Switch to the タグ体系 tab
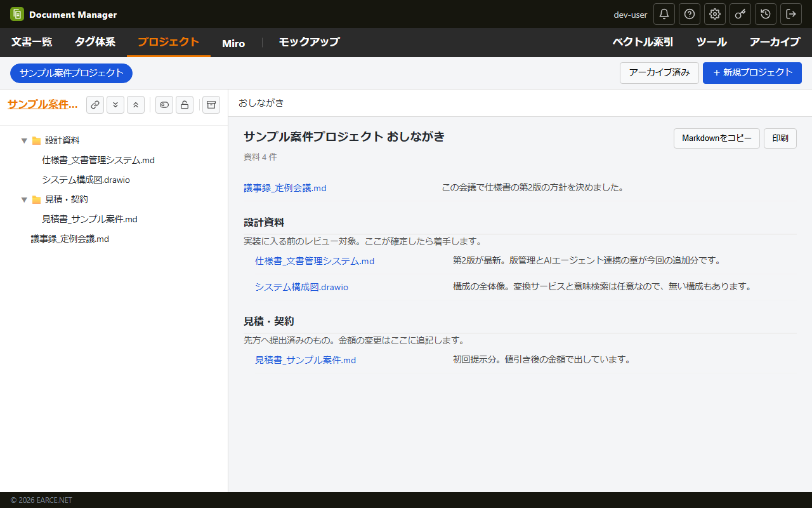812x508 pixels. point(95,43)
